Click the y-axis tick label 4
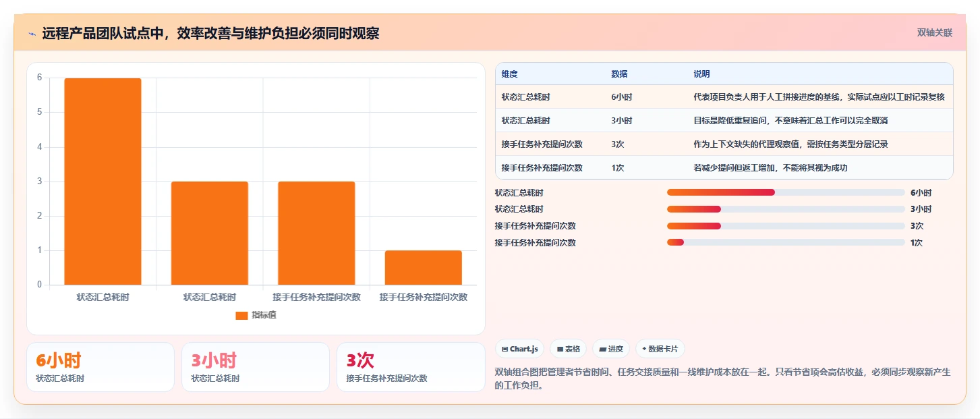The width and height of the screenshot is (980, 419). [x=39, y=146]
